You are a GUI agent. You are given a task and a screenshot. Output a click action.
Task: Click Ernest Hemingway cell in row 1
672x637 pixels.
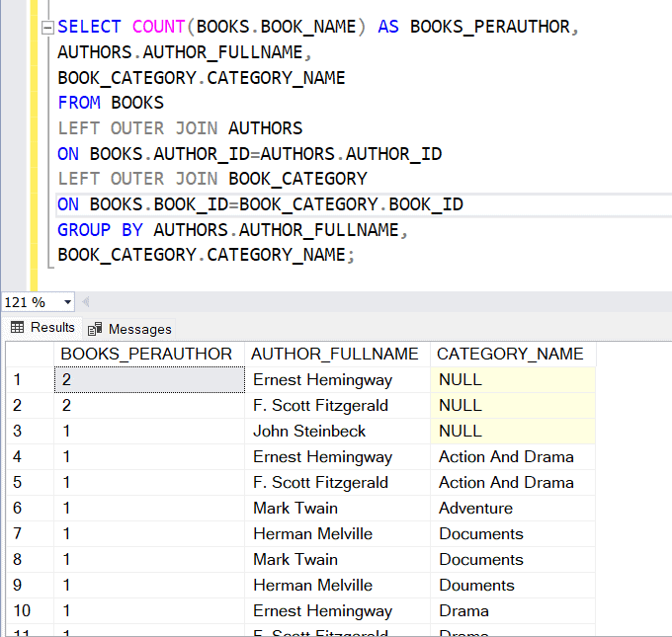(x=337, y=379)
